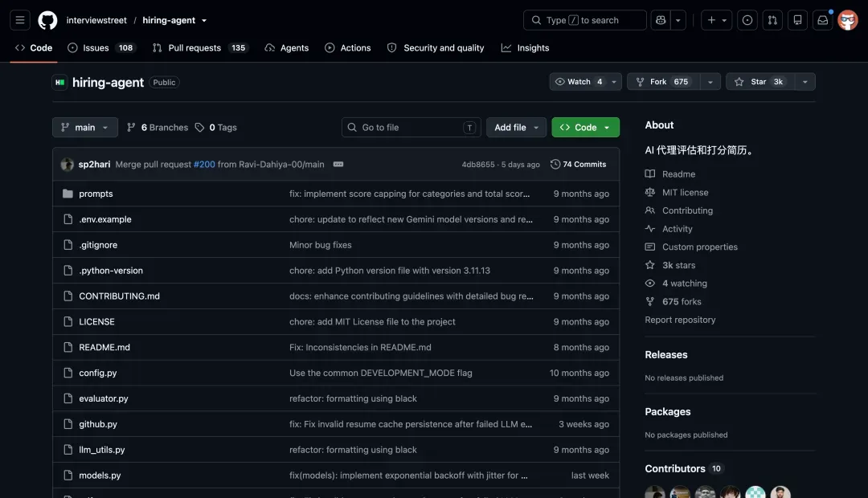
Task: Open the Add file dropdown
Action: [x=516, y=127]
